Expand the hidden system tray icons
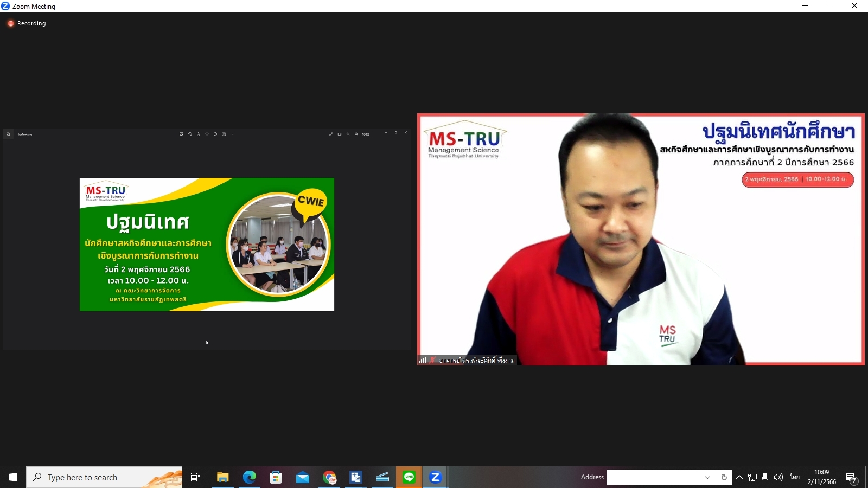 click(x=739, y=477)
